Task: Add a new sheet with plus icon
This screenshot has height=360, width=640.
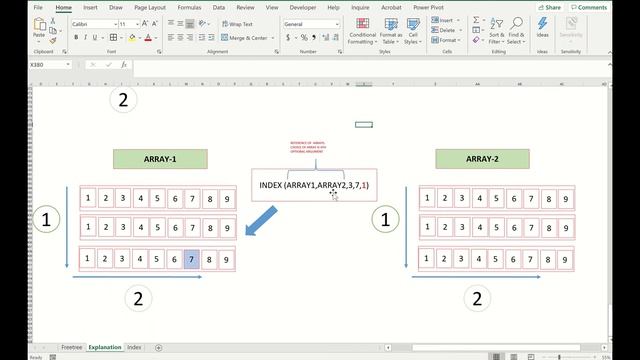Action: point(159,348)
